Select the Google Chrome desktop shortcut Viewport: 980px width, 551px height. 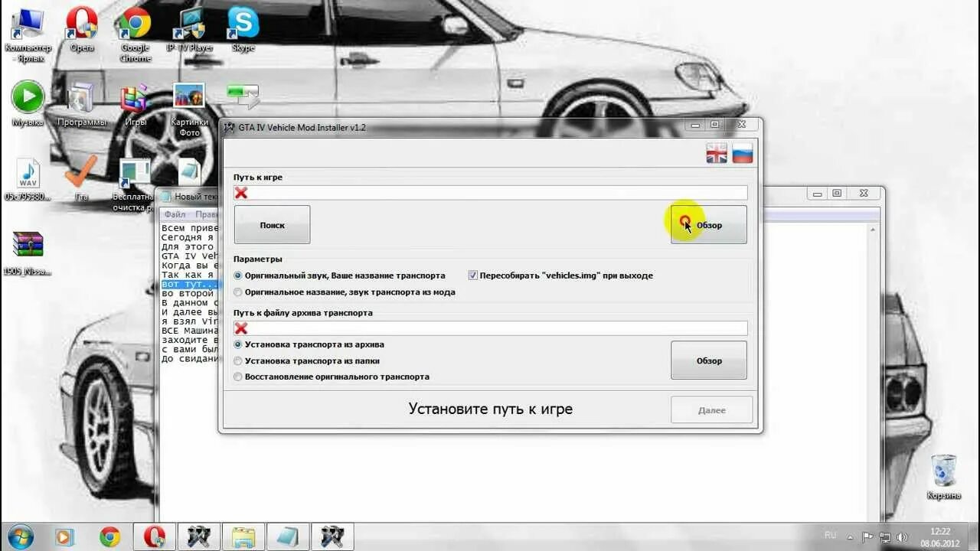135,34
